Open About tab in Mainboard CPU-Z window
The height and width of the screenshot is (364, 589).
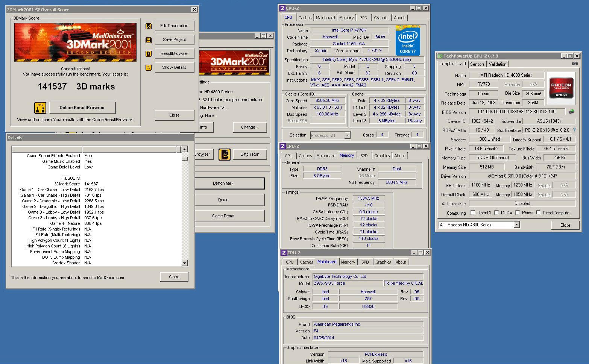401,262
